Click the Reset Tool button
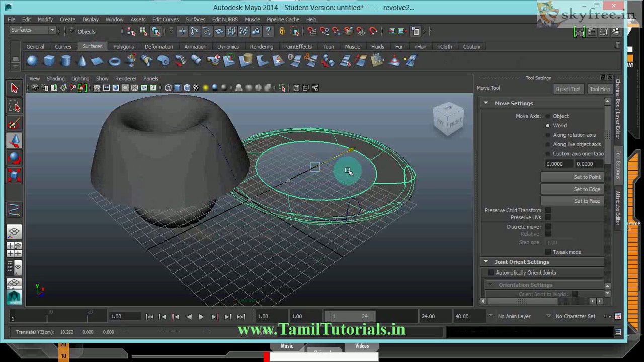This screenshot has height=362, width=644. [568, 89]
